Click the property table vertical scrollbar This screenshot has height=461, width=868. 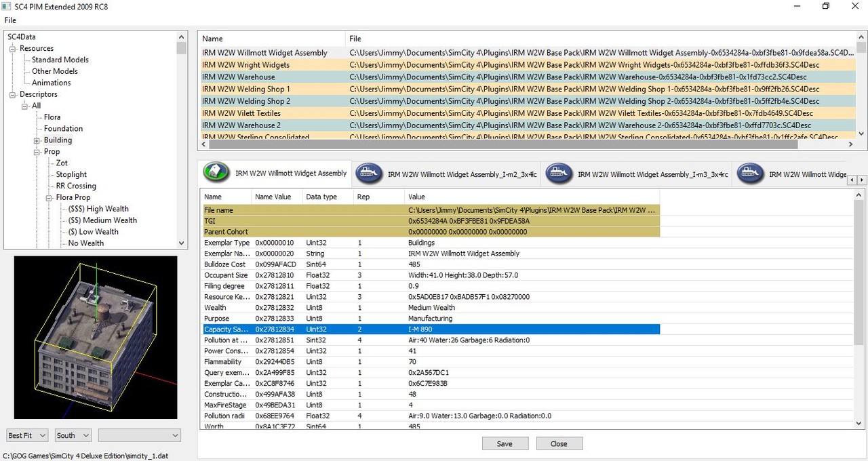pos(859,309)
